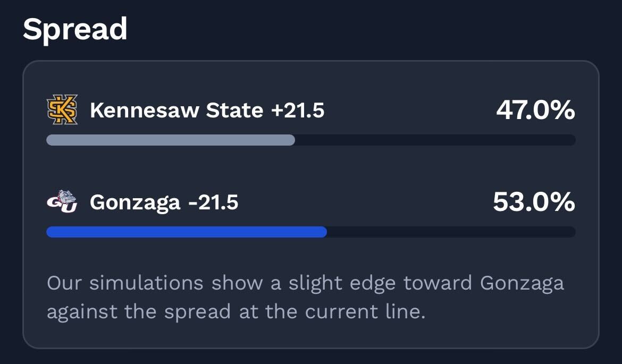Click the unfilled part of Gonzaga bar
The width and height of the screenshot is (622, 364).
(451, 232)
